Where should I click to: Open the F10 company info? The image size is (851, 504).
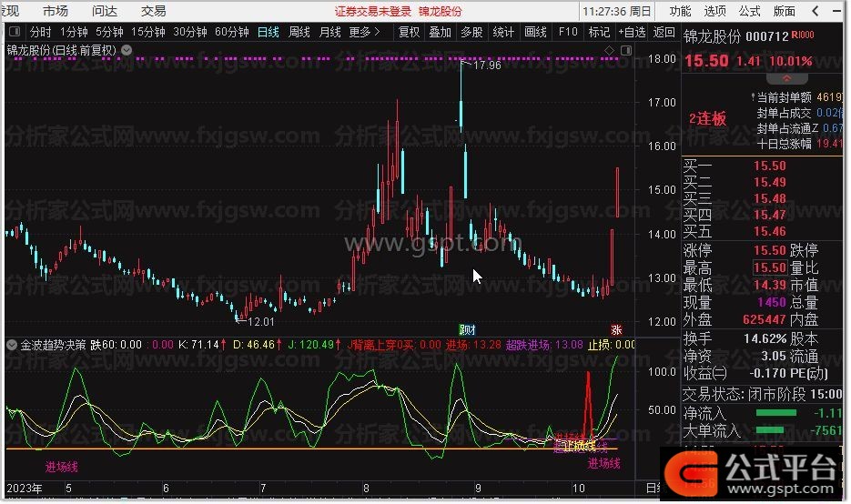tap(568, 32)
